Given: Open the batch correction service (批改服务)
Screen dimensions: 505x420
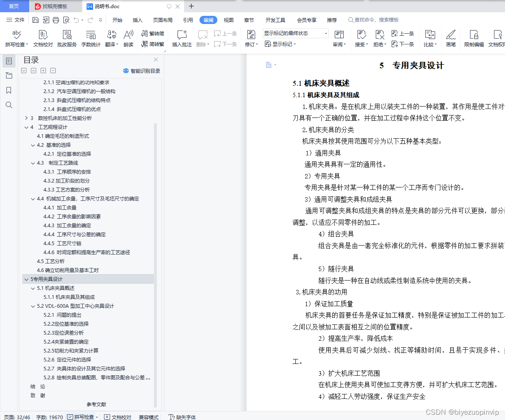Looking at the screenshot, I should pos(67,39).
